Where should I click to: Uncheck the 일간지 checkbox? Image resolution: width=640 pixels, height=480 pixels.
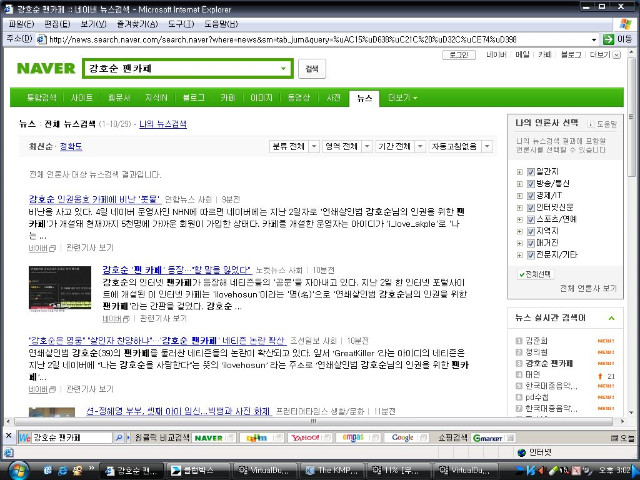point(531,172)
